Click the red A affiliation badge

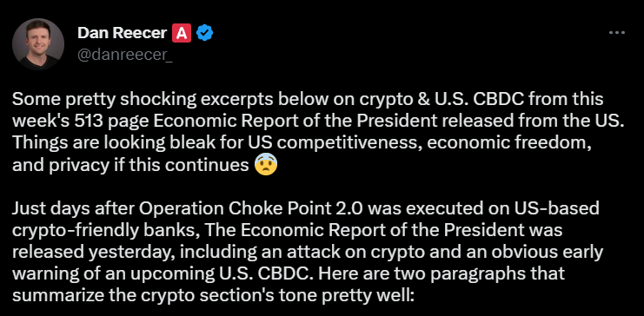click(x=182, y=33)
